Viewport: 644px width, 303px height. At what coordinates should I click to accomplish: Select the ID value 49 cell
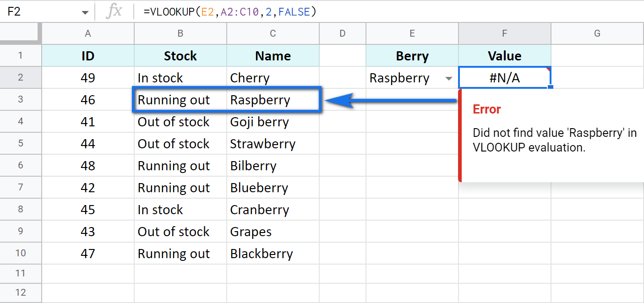pyautogui.click(x=87, y=77)
